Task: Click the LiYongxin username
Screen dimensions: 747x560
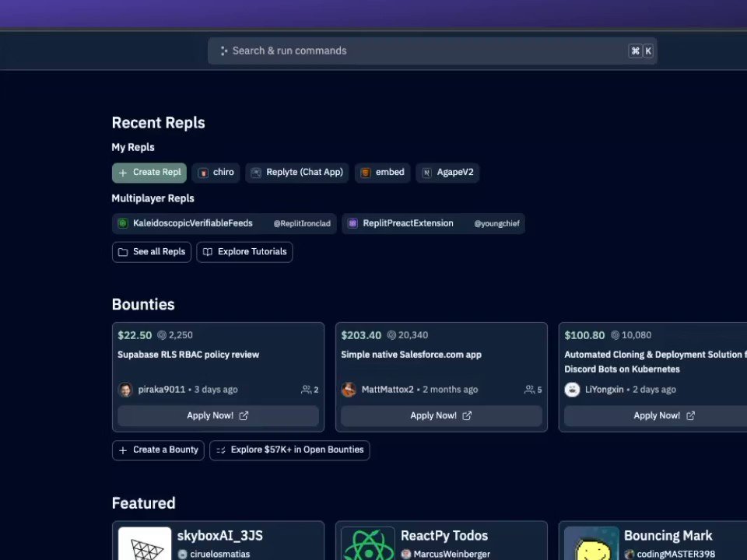Action: [x=604, y=390]
